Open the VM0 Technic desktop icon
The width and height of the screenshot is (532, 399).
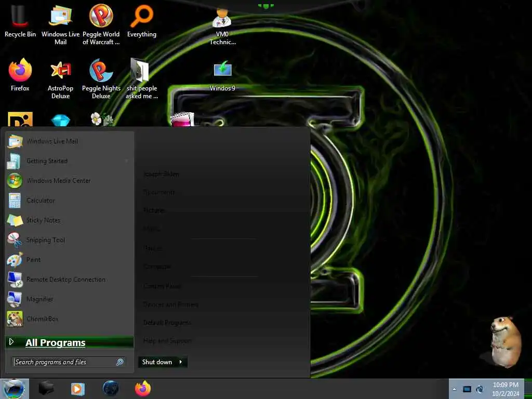tap(222, 27)
